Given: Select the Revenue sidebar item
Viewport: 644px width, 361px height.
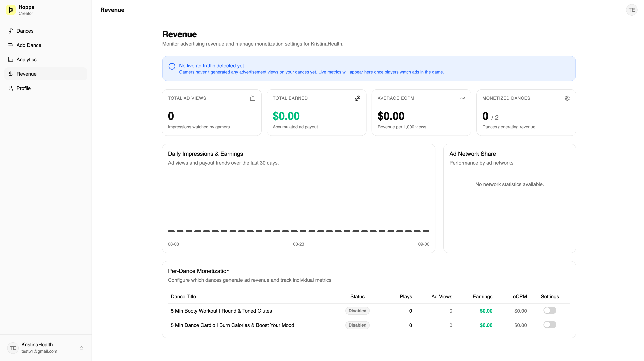Looking at the screenshot, I should click(x=46, y=74).
